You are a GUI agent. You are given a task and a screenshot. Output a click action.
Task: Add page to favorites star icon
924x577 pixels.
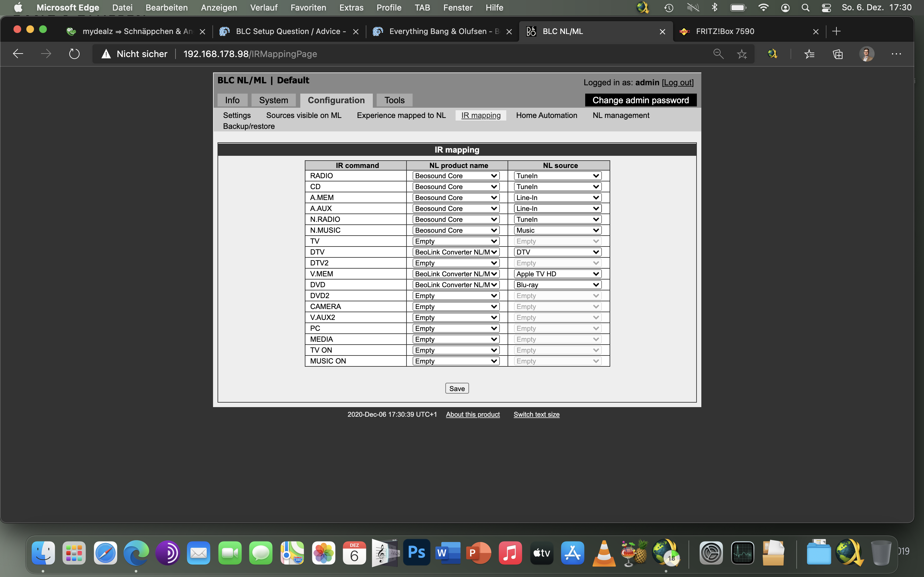742,54
